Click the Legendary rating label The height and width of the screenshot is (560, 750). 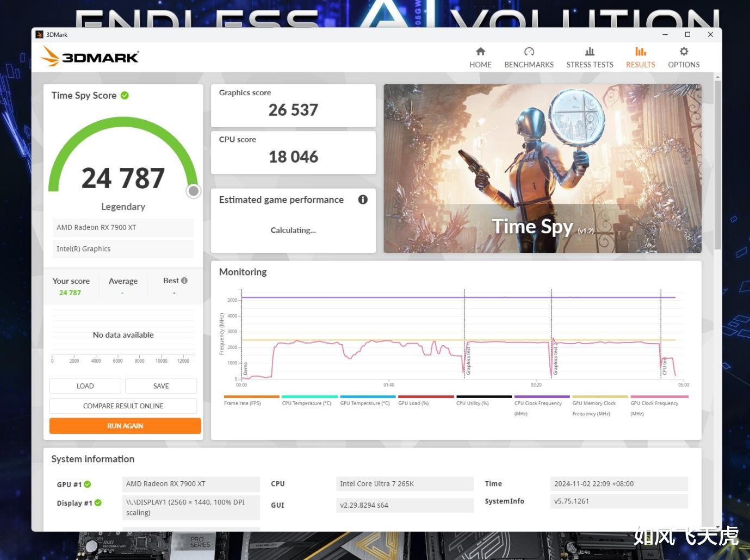(123, 207)
